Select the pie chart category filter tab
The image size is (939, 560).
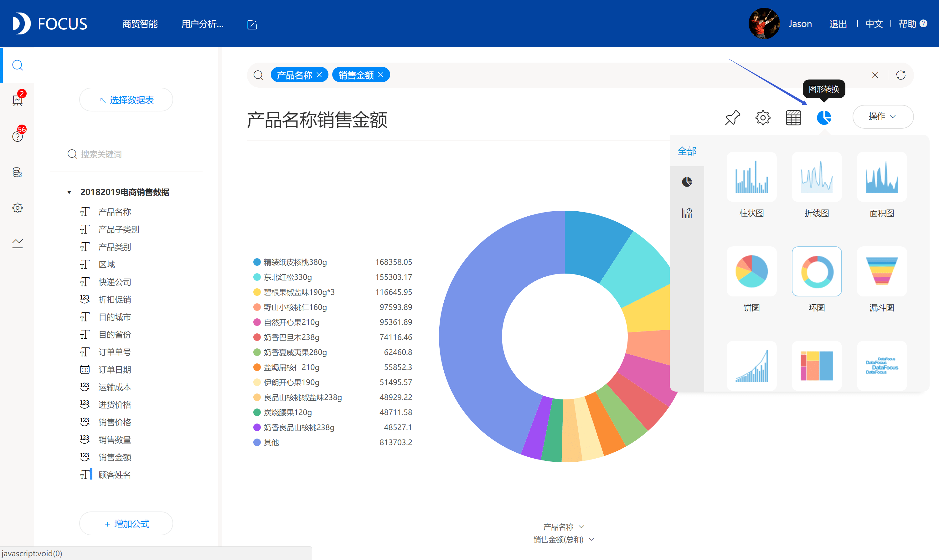(x=687, y=182)
